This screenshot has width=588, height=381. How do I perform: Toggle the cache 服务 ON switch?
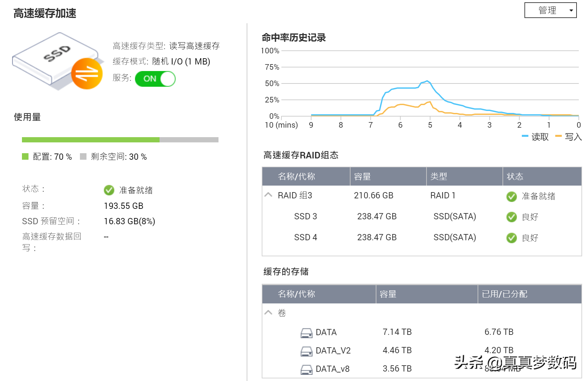(155, 79)
